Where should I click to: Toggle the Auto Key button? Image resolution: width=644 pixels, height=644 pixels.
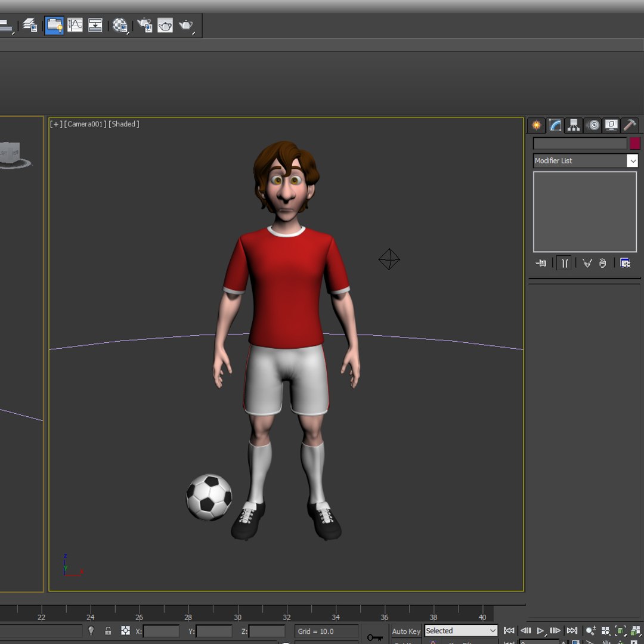click(406, 631)
